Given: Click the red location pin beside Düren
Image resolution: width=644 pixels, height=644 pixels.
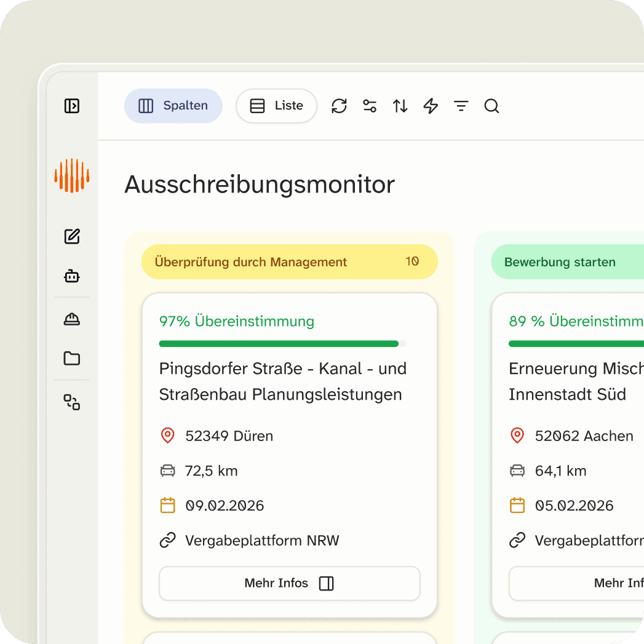Looking at the screenshot, I should [167, 435].
